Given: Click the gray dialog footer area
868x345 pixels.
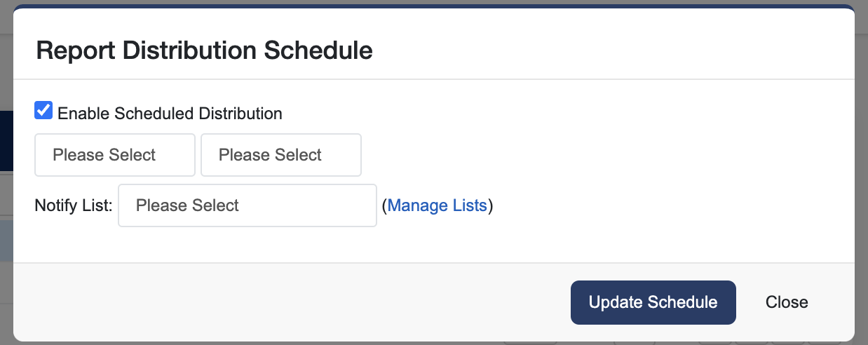Looking at the screenshot, I should pos(280,302).
